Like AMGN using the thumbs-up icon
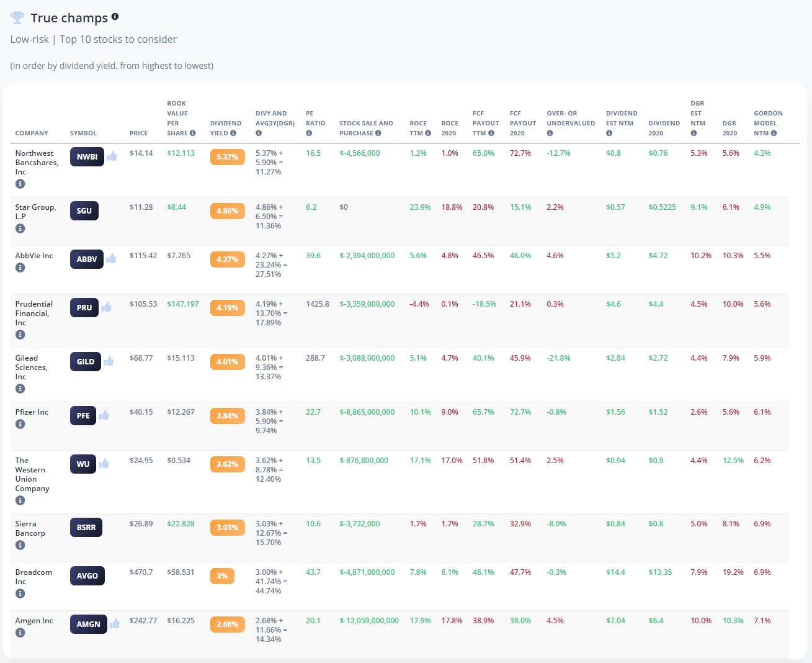Image resolution: width=812 pixels, height=663 pixels. coord(115,624)
